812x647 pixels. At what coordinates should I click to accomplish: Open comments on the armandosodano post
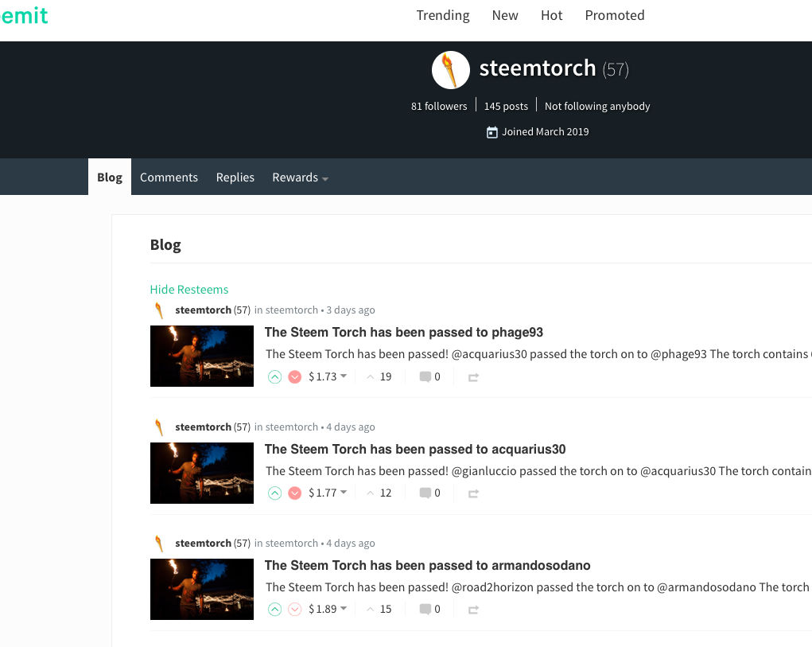pos(429,609)
